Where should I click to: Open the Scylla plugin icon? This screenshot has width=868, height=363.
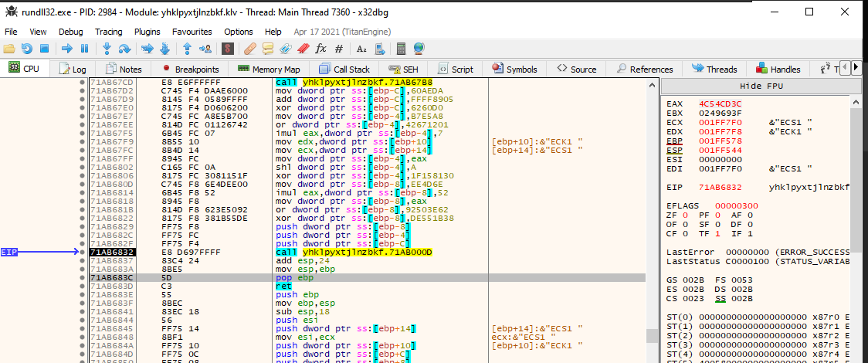pyautogui.click(x=227, y=49)
